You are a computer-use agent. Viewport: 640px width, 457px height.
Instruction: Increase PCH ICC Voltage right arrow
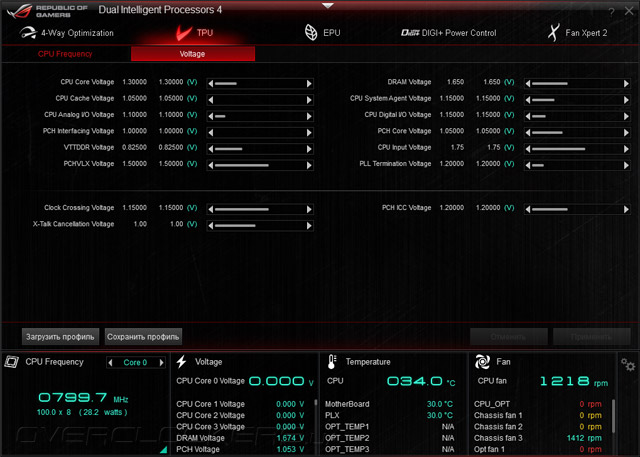[627, 209]
